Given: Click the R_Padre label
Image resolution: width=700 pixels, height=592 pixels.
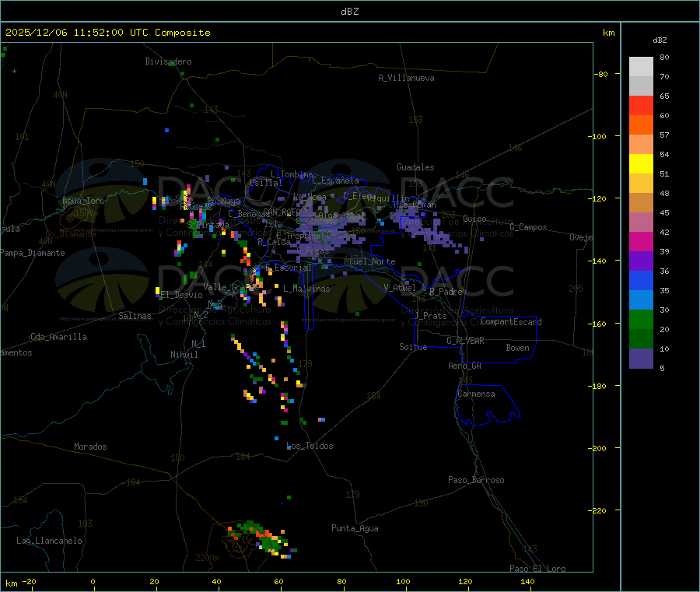Looking at the screenshot, I should (x=446, y=292).
